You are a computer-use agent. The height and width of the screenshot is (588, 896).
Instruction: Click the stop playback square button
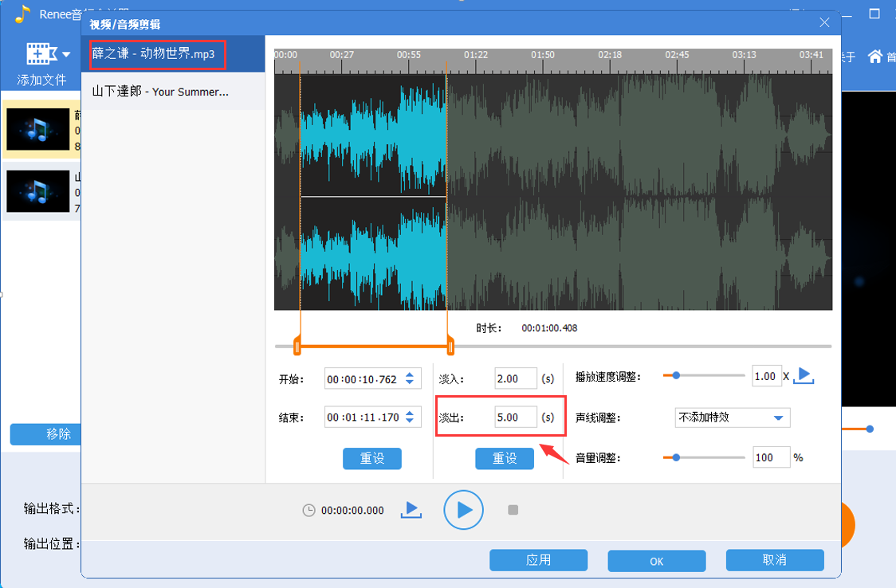tap(513, 510)
